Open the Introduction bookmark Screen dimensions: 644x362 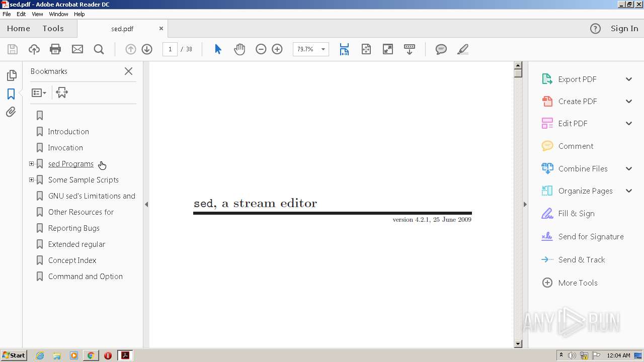tap(68, 132)
